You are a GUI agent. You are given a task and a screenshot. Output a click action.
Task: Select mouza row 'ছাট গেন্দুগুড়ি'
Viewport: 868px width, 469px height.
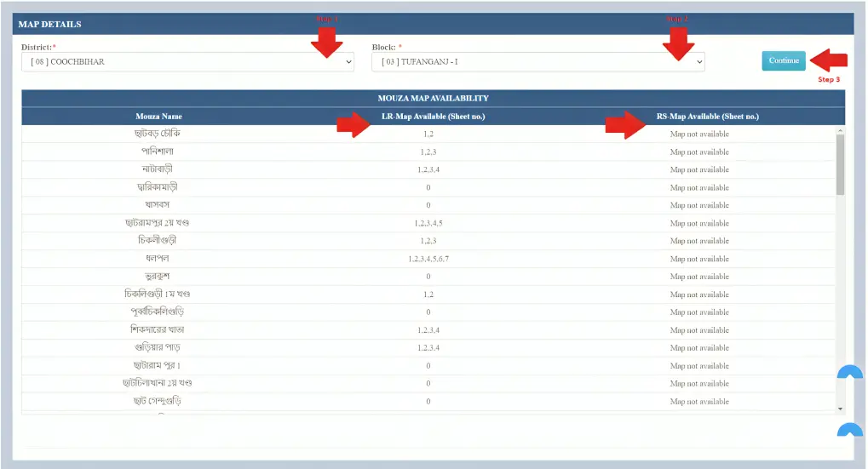[x=428, y=402]
